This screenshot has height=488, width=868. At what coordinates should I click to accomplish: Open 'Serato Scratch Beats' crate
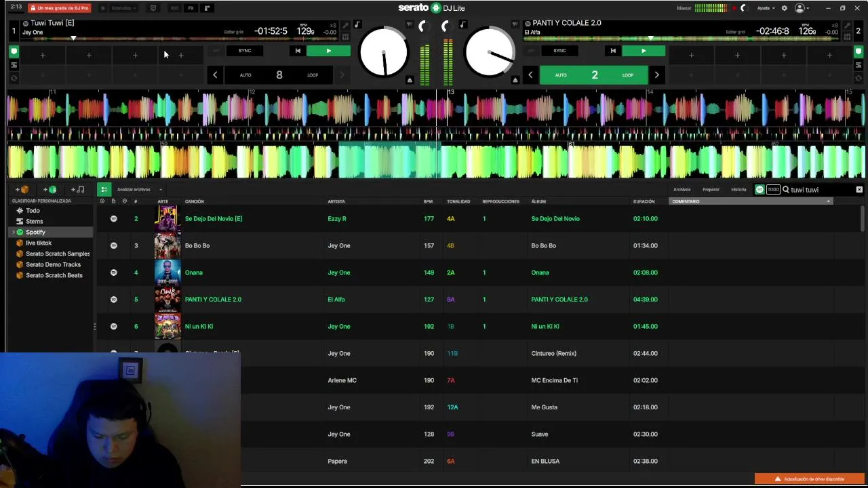coord(54,276)
